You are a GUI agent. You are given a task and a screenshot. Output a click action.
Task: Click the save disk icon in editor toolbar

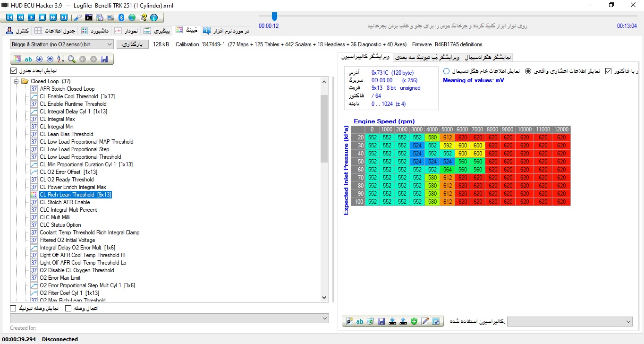click(x=381, y=321)
